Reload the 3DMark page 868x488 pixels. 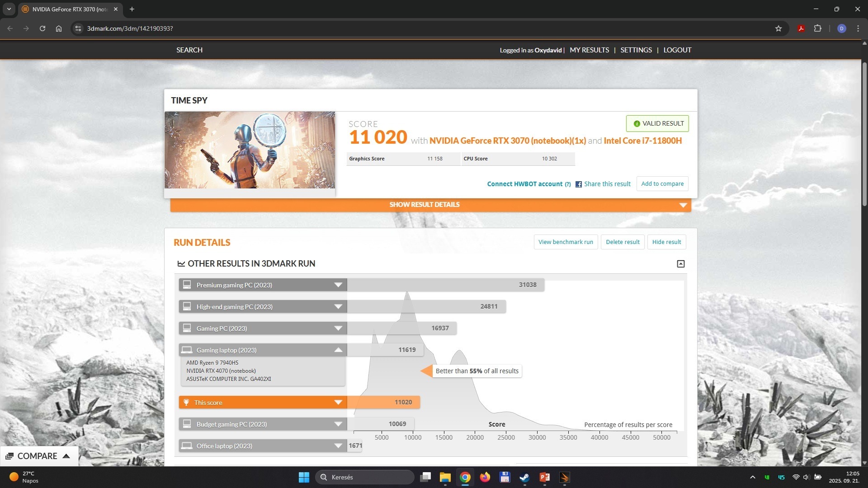tap(42, 28)
